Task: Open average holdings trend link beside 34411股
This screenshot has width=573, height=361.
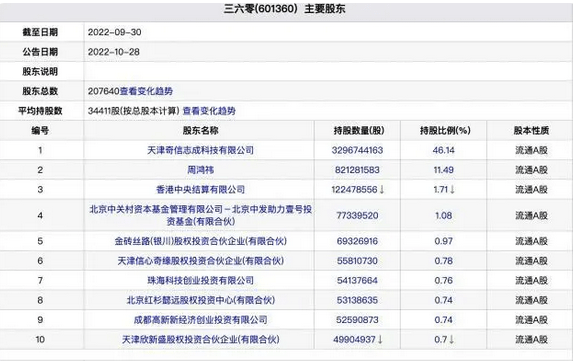Action: (209, 111)
